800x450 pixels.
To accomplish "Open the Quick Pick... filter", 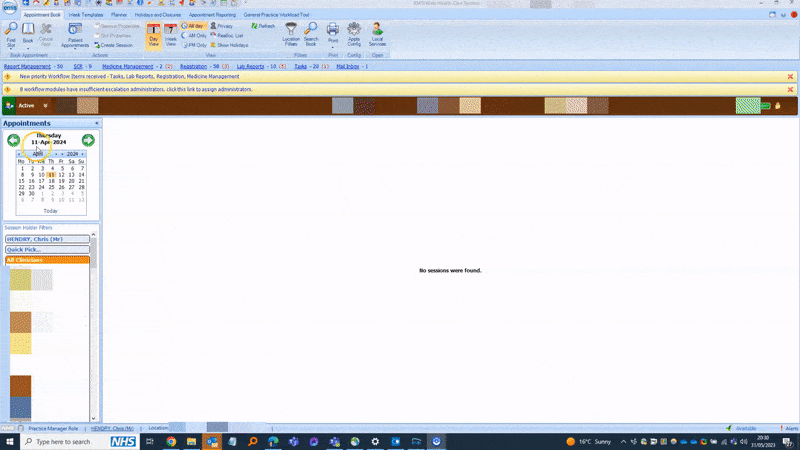I will (47, 249).
